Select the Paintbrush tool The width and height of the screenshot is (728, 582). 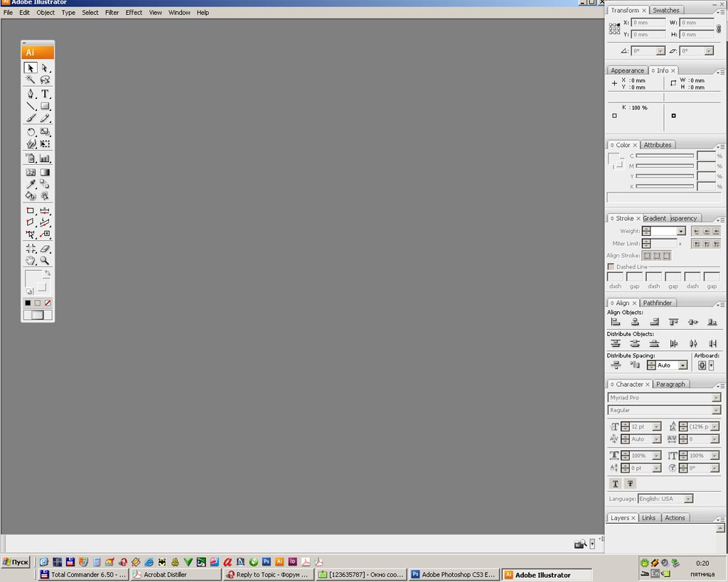point(31,119)
